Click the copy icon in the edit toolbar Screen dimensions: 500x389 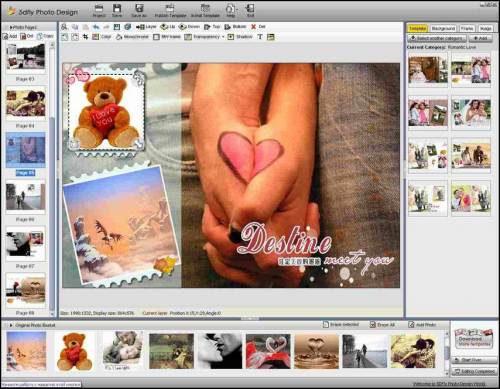[x=75, y=27]
